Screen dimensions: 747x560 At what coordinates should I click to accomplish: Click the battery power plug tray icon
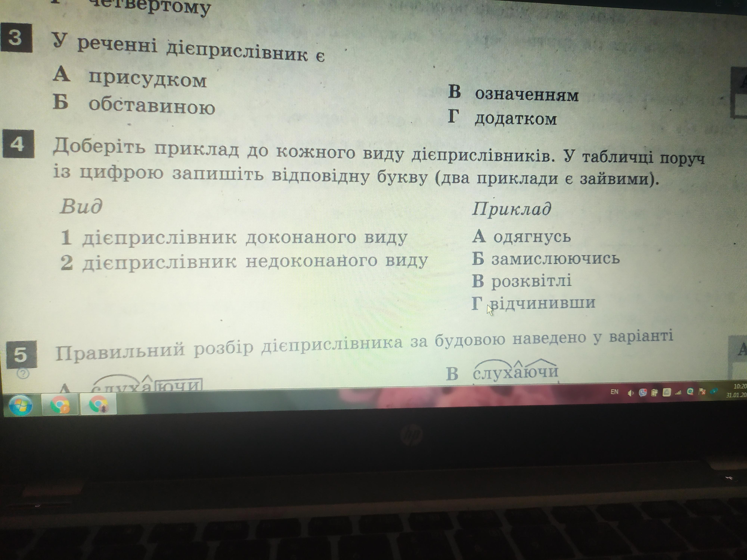click(x=655, y=393)
